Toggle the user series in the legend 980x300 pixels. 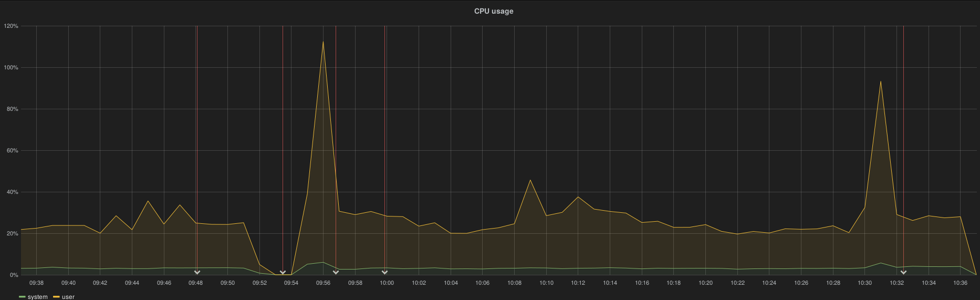68,297
